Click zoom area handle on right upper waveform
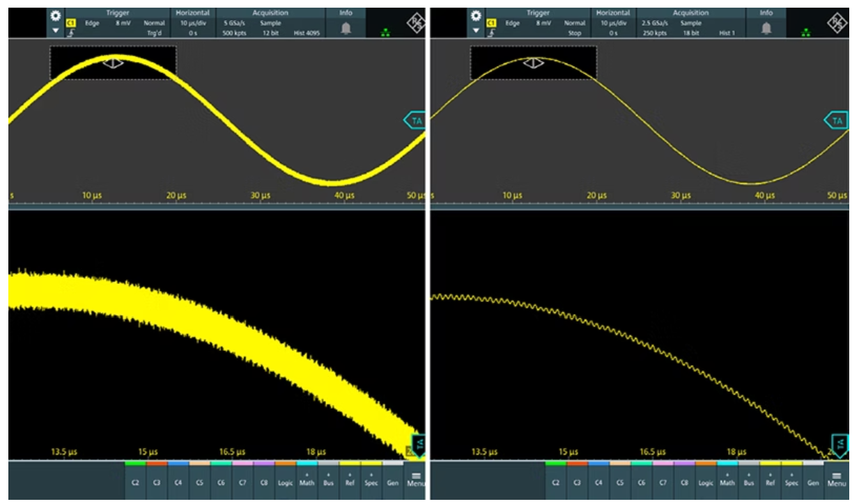 [x=534, y=63]
